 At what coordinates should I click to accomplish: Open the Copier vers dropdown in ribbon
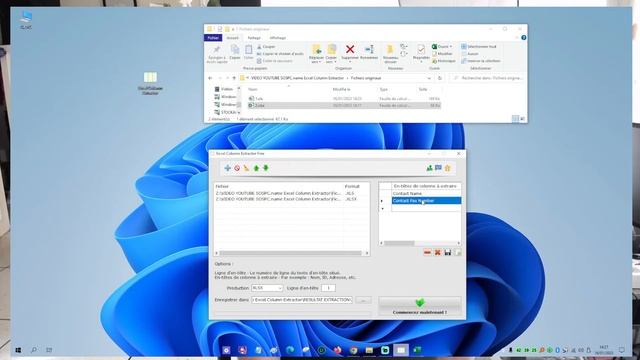pos(331,54)
